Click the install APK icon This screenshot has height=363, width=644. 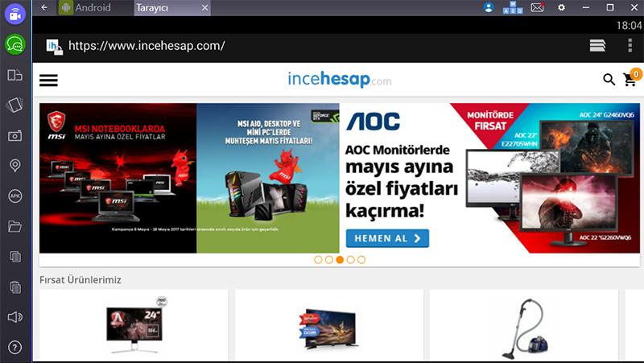click(14, 196)
